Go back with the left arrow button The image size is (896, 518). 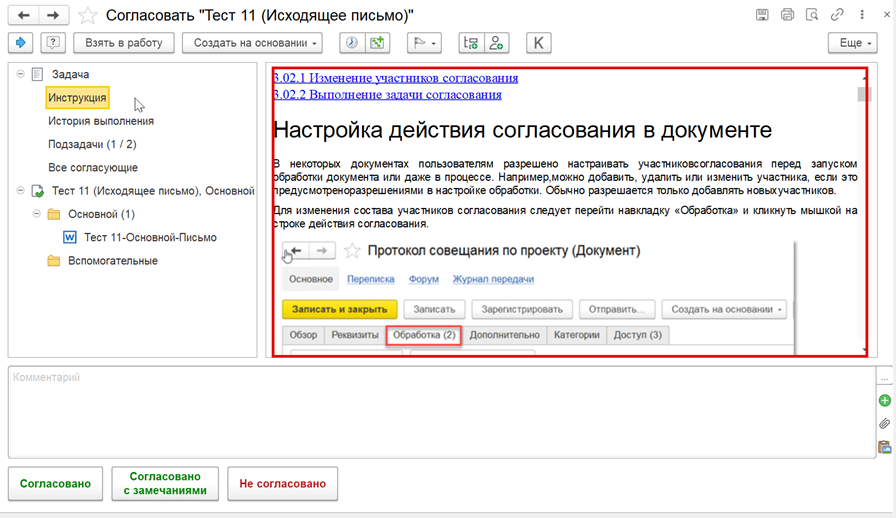pos(23,15)
